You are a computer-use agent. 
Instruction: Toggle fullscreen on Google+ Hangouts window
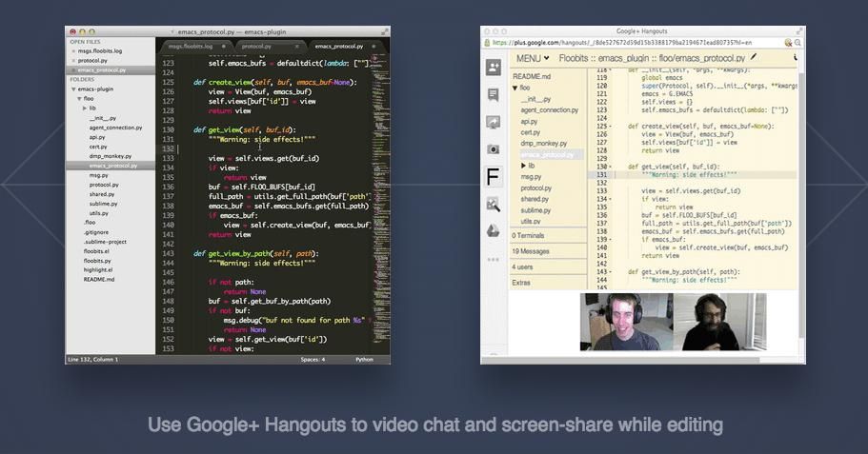click(799, 31)
